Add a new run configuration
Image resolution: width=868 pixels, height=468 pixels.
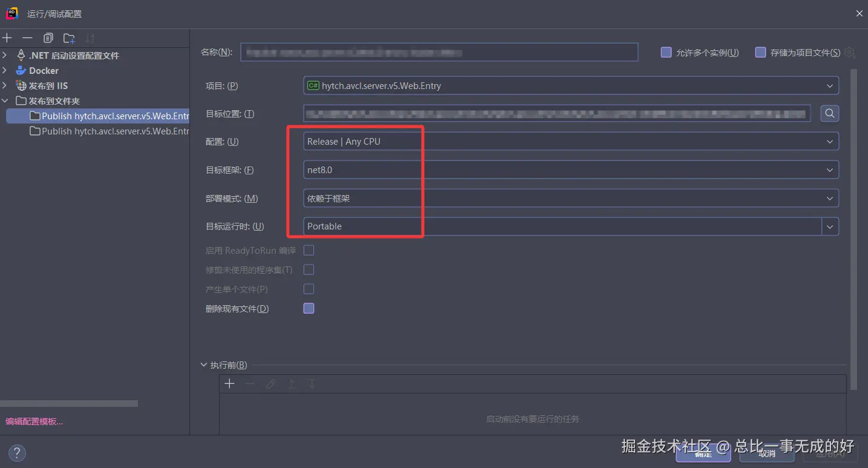[7, 38]
